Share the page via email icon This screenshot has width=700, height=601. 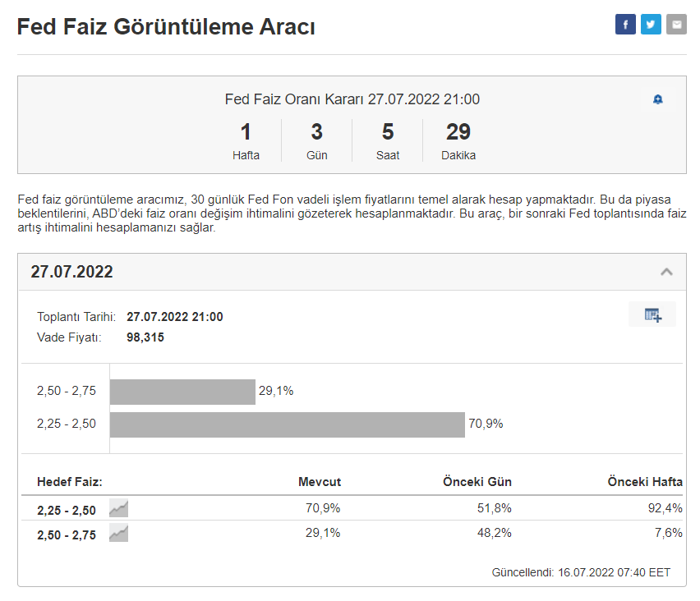[676, 25]
